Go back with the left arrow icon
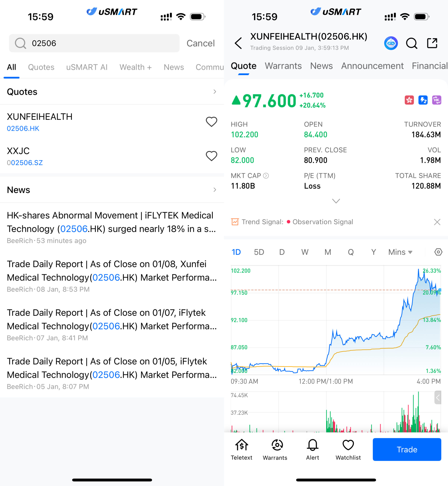 (x=238, y=43)
